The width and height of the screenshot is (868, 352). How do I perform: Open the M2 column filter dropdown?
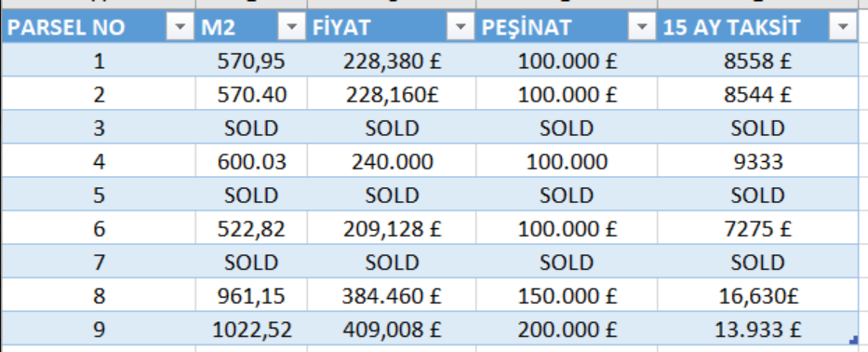(292, 27)
